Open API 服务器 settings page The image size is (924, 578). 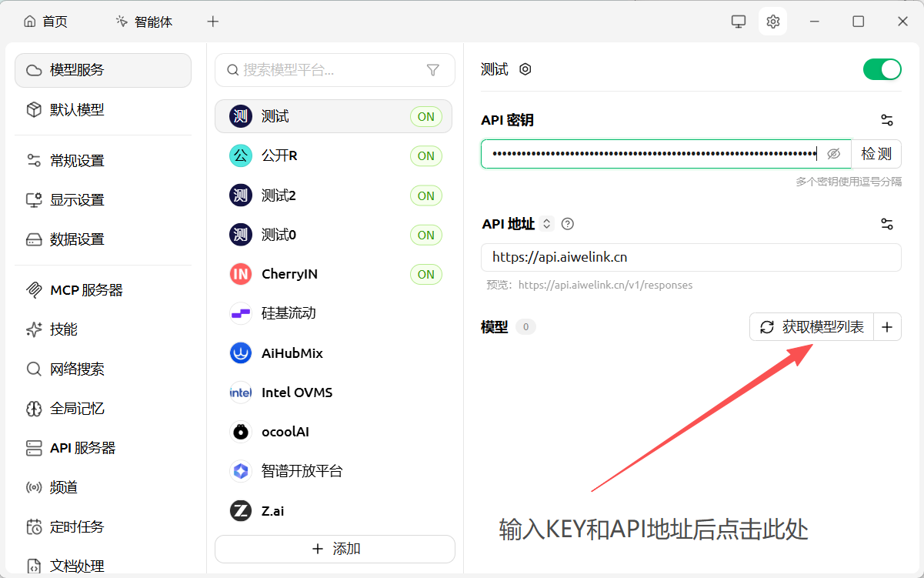[x=103, y=448]
